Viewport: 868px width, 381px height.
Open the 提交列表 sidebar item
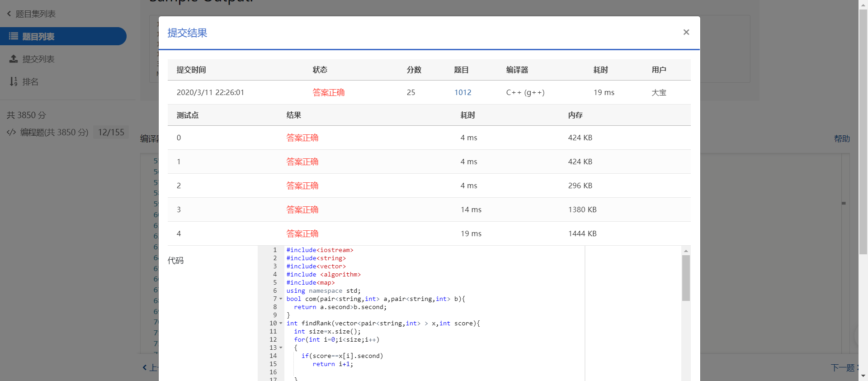38,59
